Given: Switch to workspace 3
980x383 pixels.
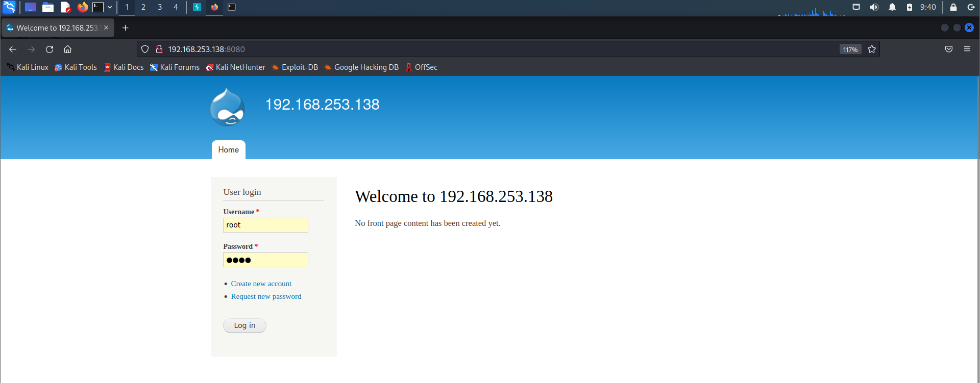Looking at the screenshot, I should [160, 7].
